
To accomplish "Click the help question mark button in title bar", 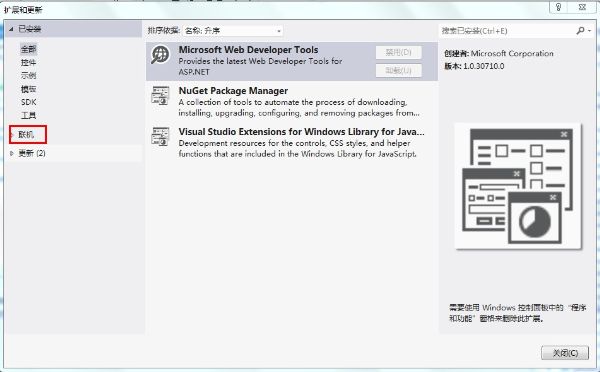I will tap(559, 7).
